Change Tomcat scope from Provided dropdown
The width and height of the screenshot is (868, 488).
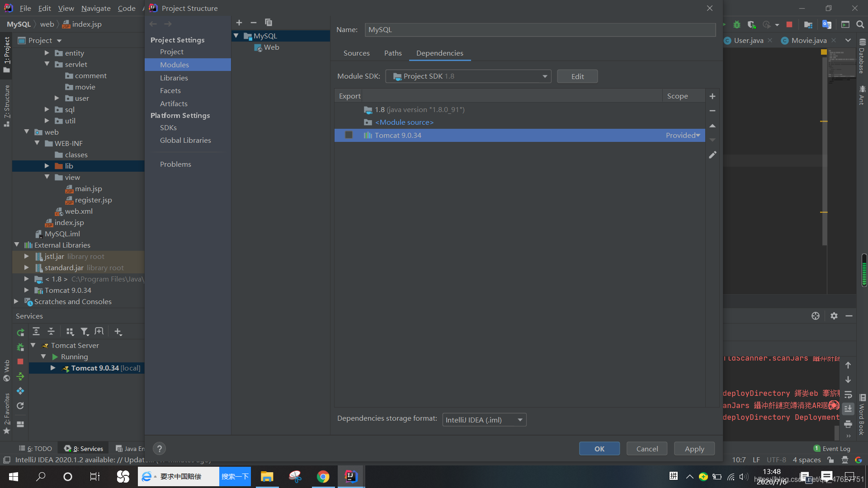(683, 135)
